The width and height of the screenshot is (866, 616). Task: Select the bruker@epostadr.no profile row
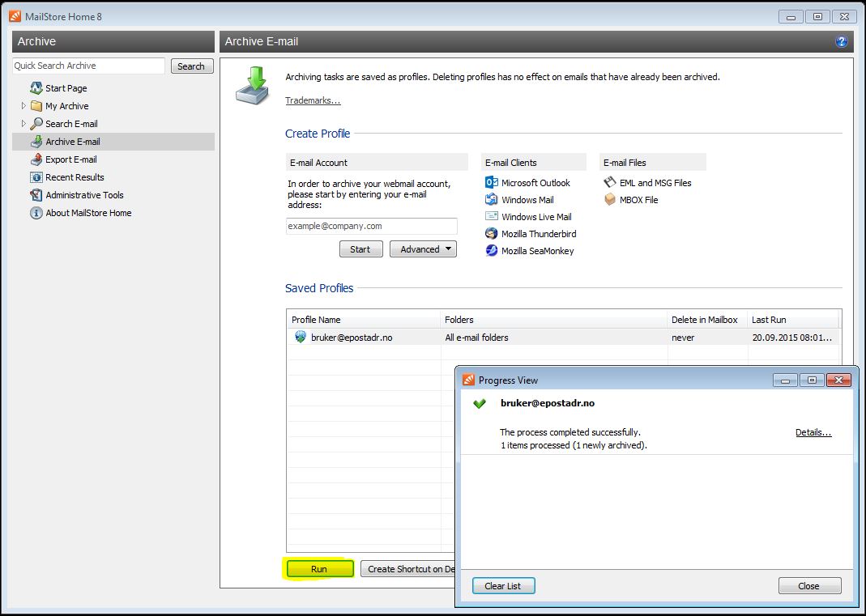coord(563,338)
